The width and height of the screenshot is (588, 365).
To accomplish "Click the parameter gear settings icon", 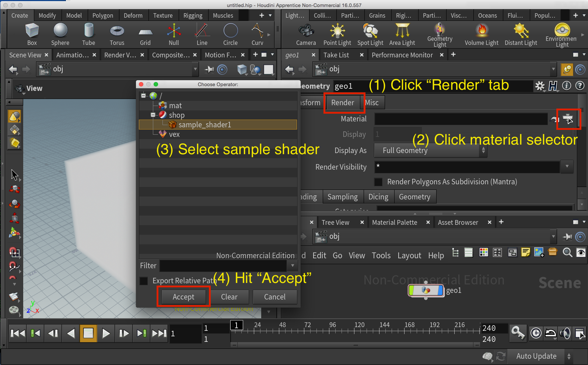I will [x=540, y=86].
